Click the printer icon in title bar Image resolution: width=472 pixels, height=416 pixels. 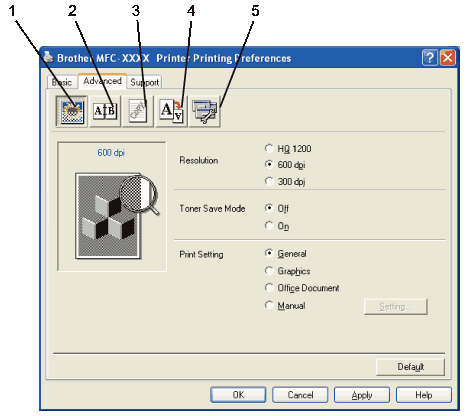coord(48,57)
